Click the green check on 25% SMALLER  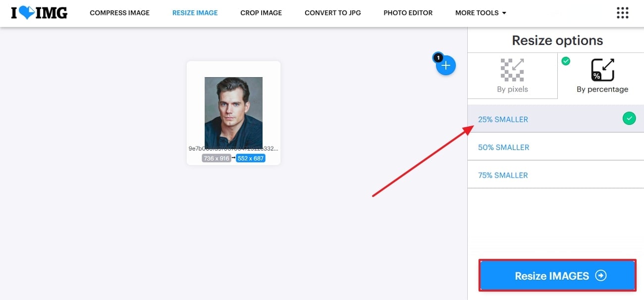[x=629, y=119]
